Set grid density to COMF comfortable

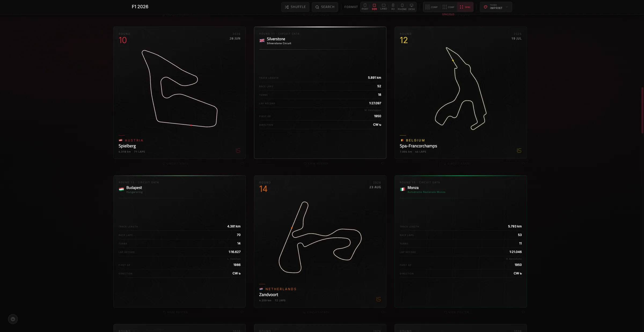[x=448, y=7]
